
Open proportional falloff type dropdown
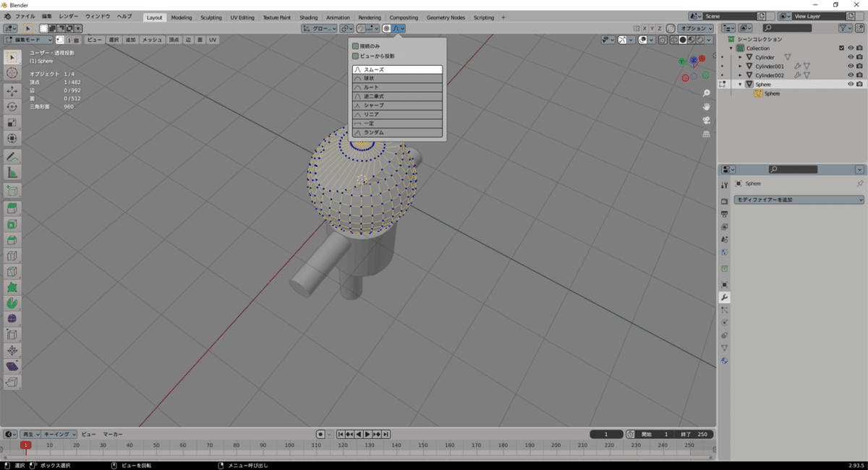[399, 28]
